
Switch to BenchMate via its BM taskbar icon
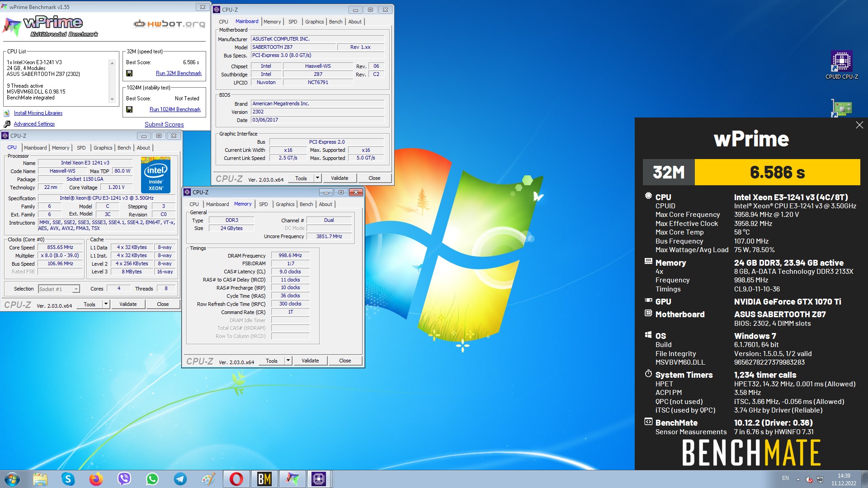(x=264, y=479)
